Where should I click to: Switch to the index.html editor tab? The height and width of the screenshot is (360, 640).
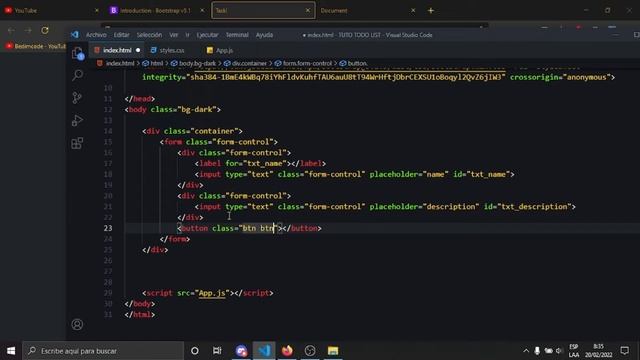117,50
